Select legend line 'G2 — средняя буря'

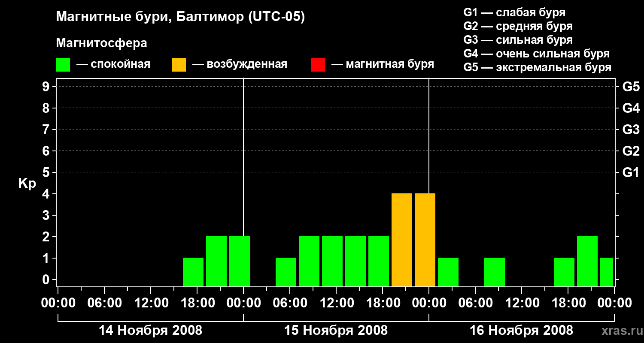518,26
